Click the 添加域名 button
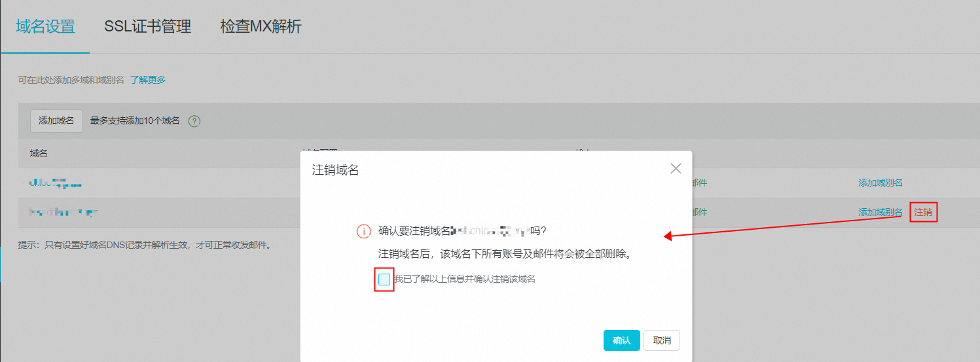Image resolution: width=980 pixels, height=362 pixels. [x=56, y=121]
